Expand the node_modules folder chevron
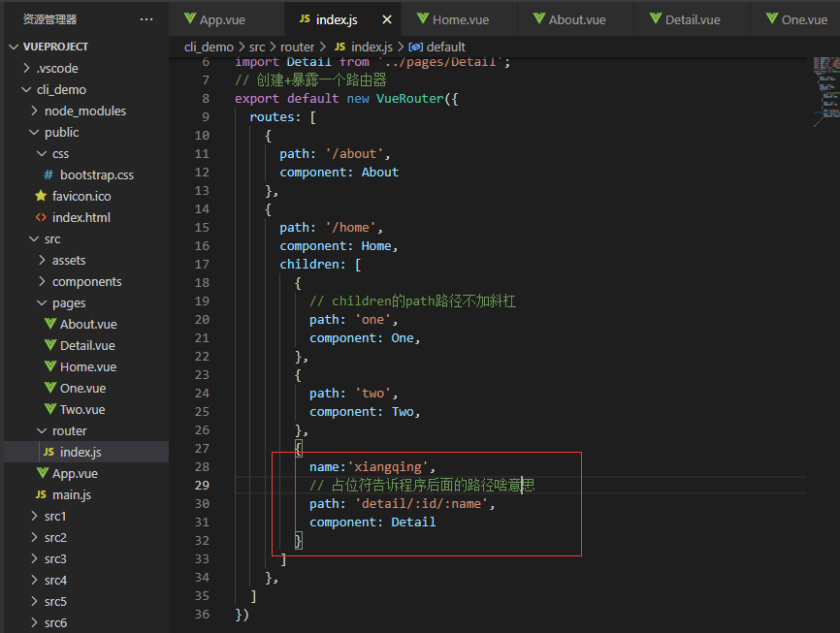Image resolution: width=840 pixels, height=633 pixels. point(35,111)
